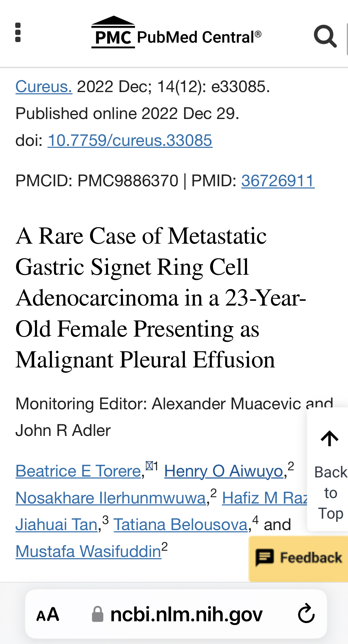Screen dimensions: 348x644
Task: Select author Beatrice E Torere
Action: coord(78,471)
